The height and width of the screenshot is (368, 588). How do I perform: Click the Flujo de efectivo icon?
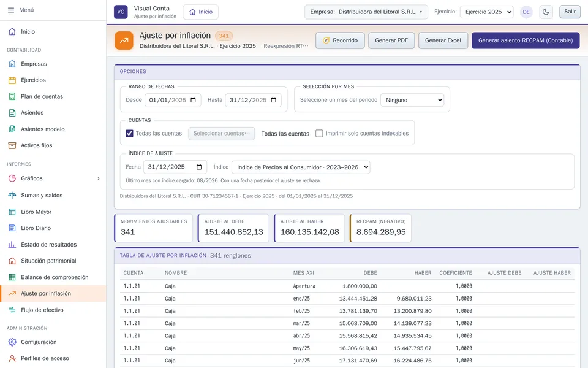tap(12, 310)
